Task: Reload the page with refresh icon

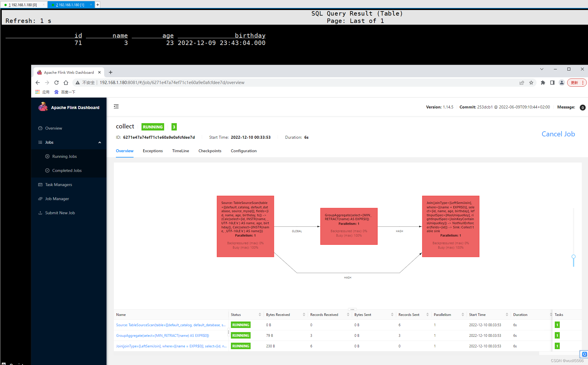Action: point(56,83)
